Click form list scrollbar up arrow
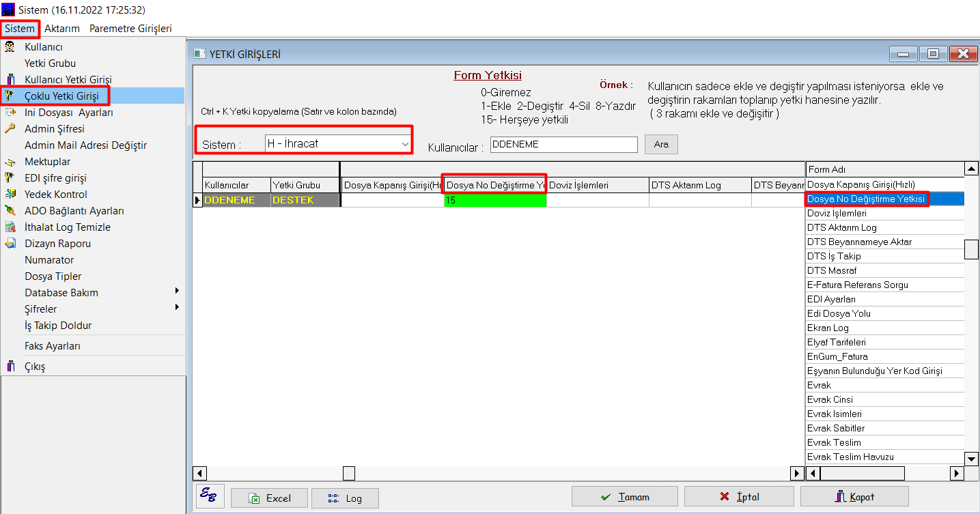 [x=971, y=169]
